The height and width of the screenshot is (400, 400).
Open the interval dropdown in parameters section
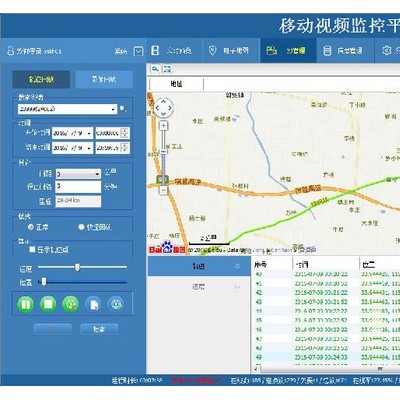point(78,174)
